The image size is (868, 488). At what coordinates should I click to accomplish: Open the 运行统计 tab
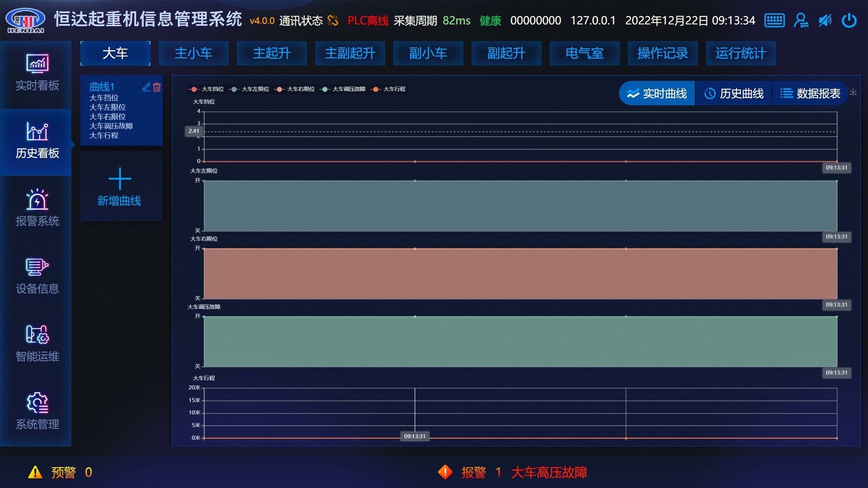click(741, 53)
